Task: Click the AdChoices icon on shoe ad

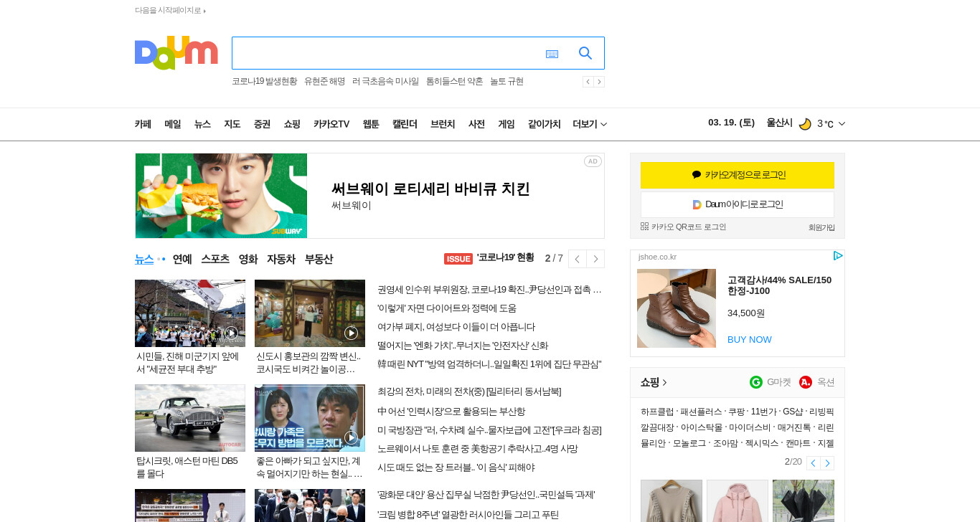Action: pyautogui.click(x=838, y=256)
